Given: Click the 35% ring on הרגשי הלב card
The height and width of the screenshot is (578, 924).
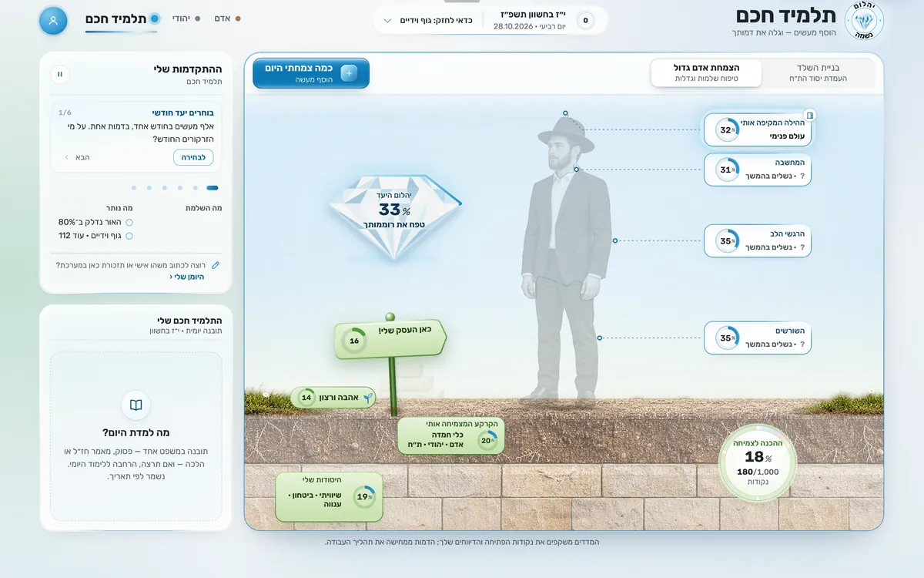Looking at the screenshot, I should point(726,241).
